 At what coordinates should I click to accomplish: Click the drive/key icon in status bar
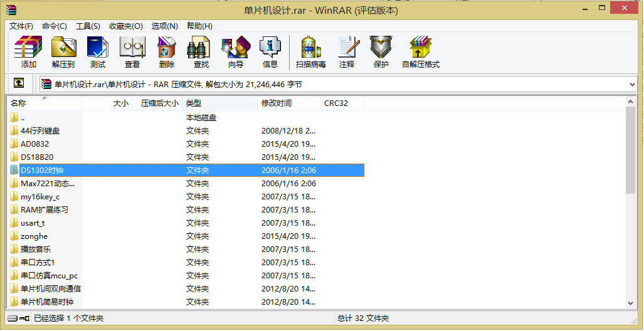coord(18,318)
